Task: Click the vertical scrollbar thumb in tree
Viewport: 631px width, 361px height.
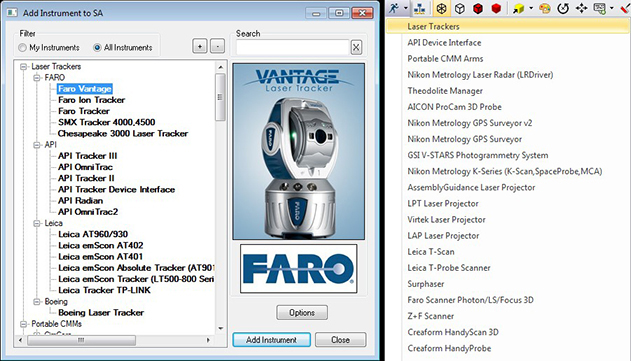Action: pos(220,97)
